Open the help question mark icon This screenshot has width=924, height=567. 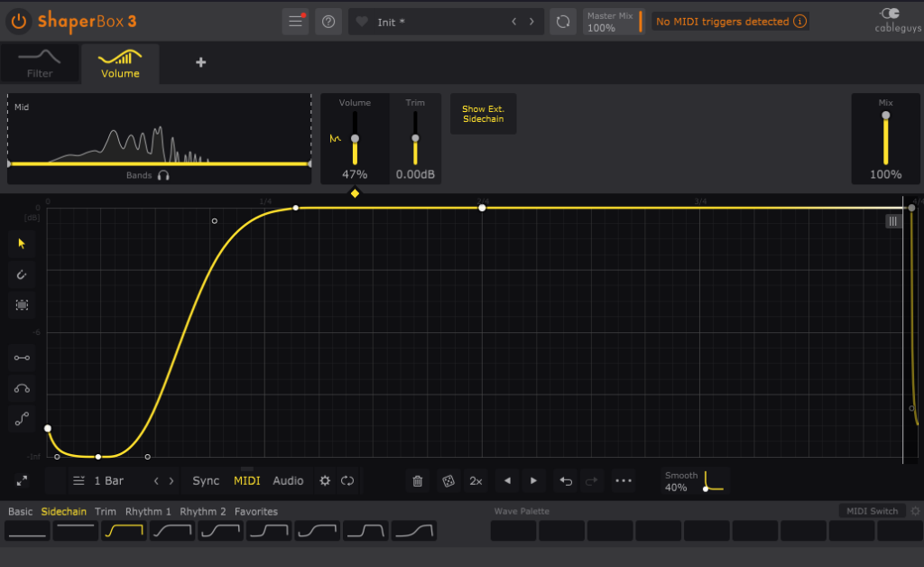pyautogui.click(x=328, y=22)
